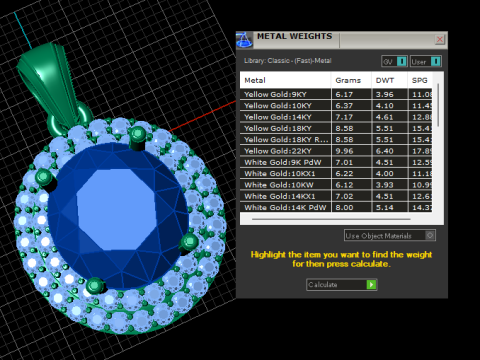The image size is (480, 360).
Task: Select the White Gold:10KX1 row
Action: coord(336,174)
